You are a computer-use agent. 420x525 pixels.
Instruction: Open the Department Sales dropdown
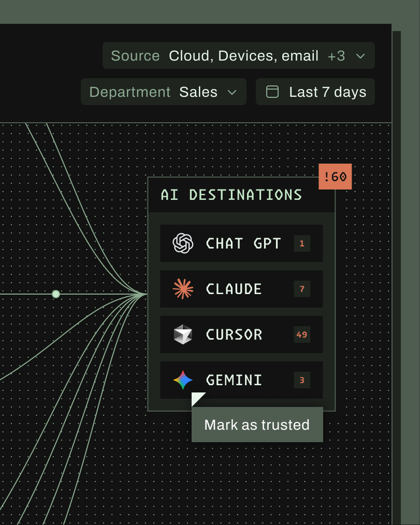[164, 92]
